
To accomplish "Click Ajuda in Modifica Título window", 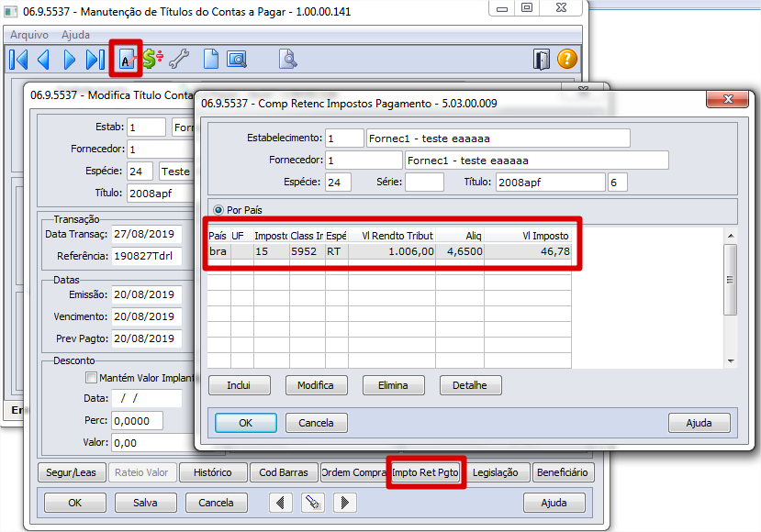I will (554, 503).
